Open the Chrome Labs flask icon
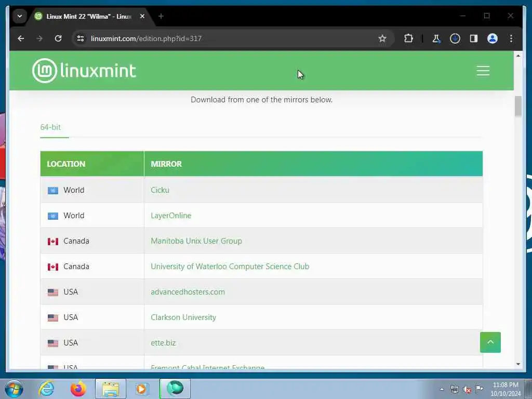This screenshot has height=399, width=532. 436,38
